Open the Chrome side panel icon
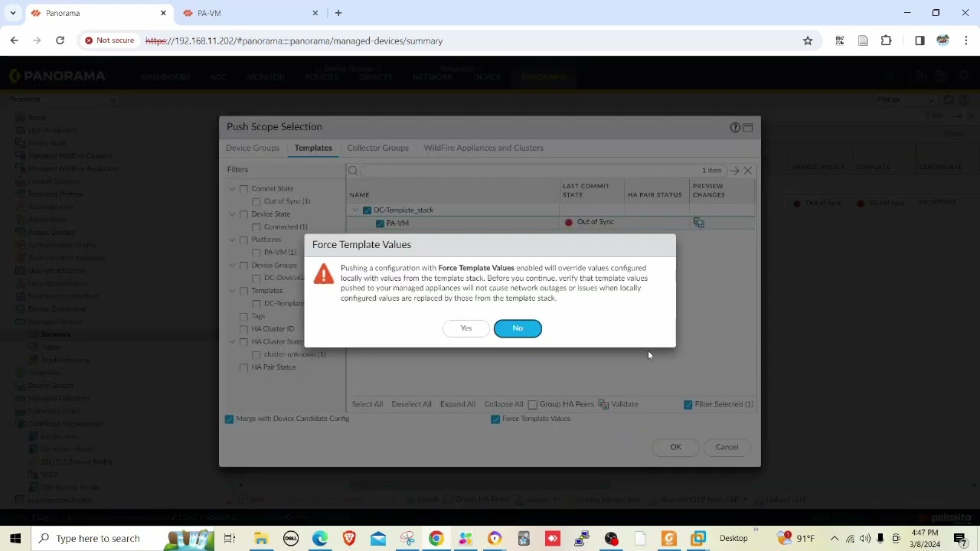Image resolution: width=980 pixels, height=551 pixels. (920, 41)
